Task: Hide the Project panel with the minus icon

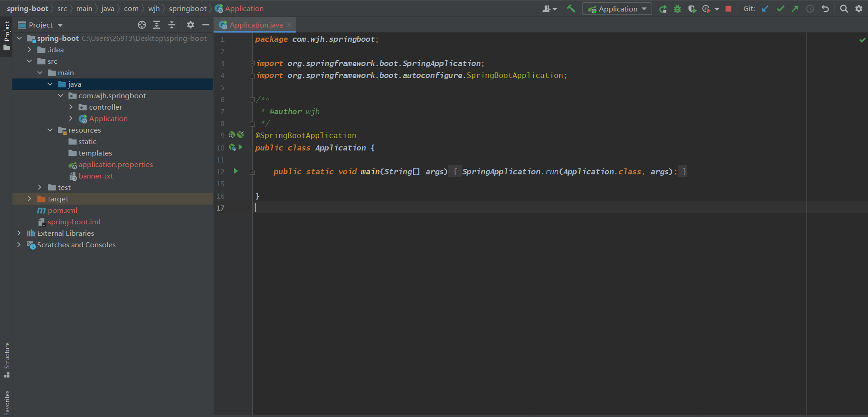Action: click(206, 25)
